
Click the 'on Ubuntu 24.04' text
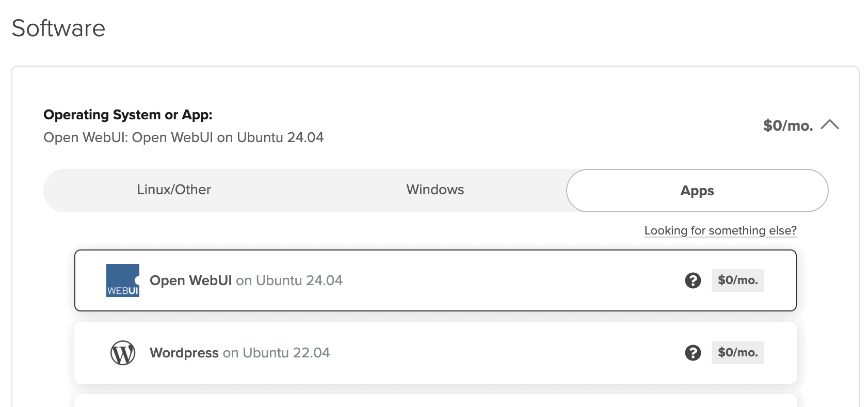[x=289, y=280]
